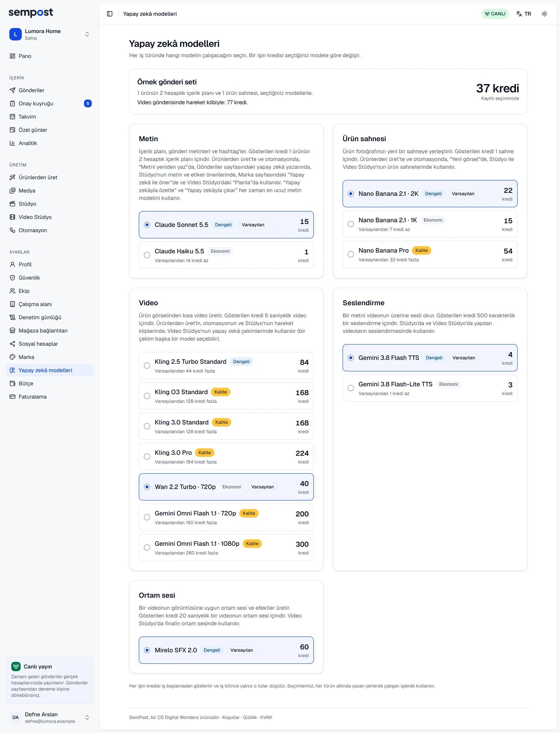This screenshot has height=733, width=560.
Task: Open Faturalama menu item
Action: click(x=50, y=397)
